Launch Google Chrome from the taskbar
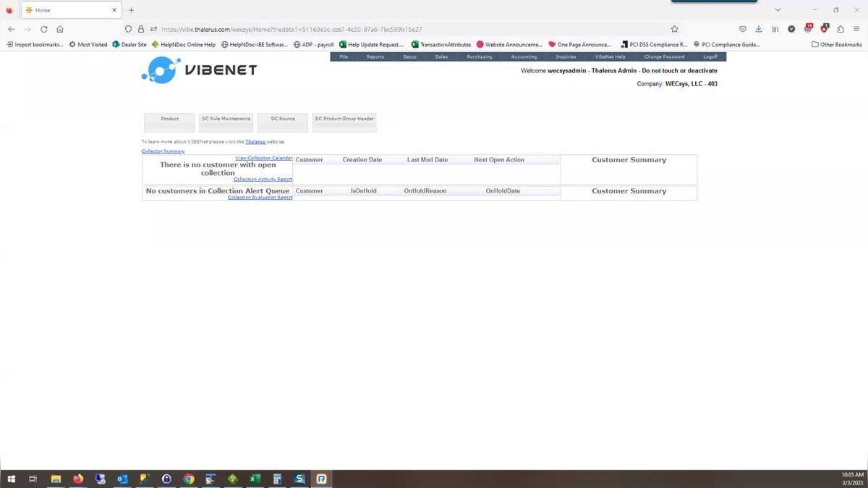 [189, 479]
